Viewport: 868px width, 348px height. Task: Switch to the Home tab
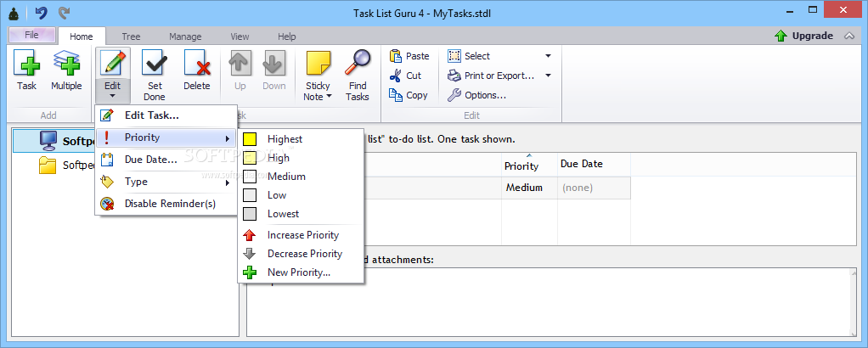pyautogui.click(x=82, y=36)
